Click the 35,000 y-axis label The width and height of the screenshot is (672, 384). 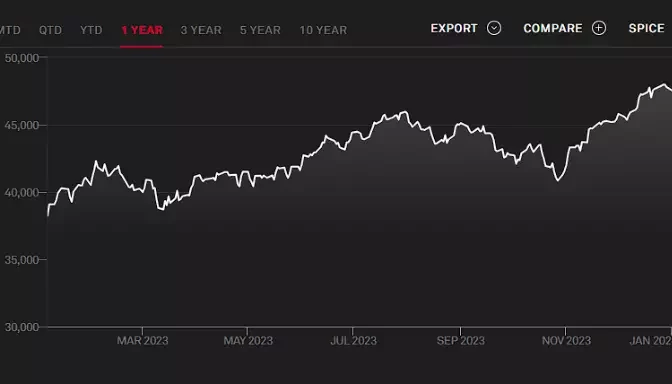pos(21,260)
